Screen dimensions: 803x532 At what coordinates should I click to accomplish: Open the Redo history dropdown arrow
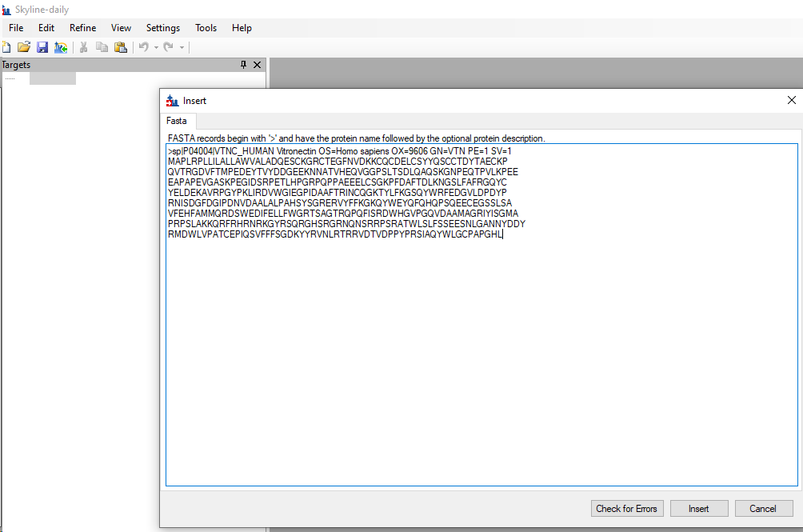click(182, 48)
